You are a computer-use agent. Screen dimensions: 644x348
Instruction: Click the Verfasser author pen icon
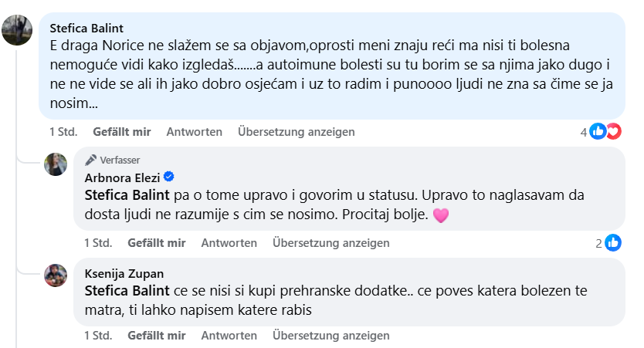coord(90,160)
